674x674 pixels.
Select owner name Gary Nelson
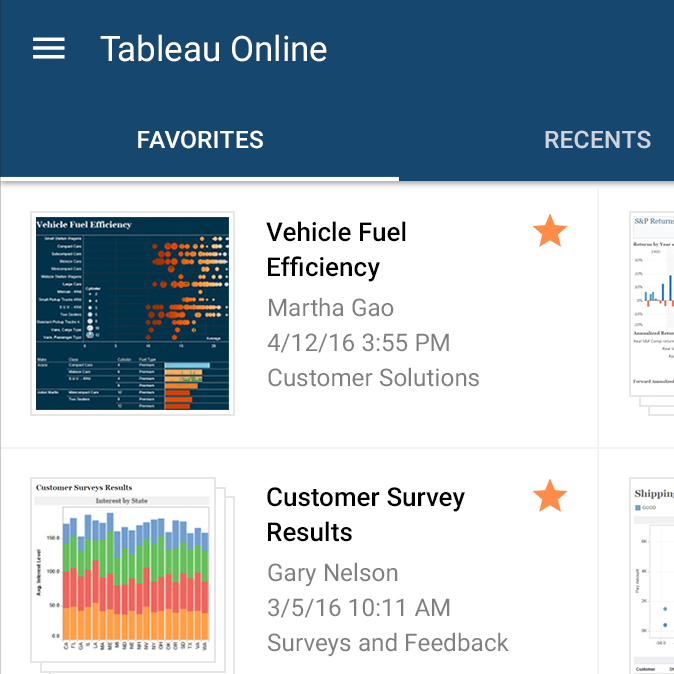[332, 573]
